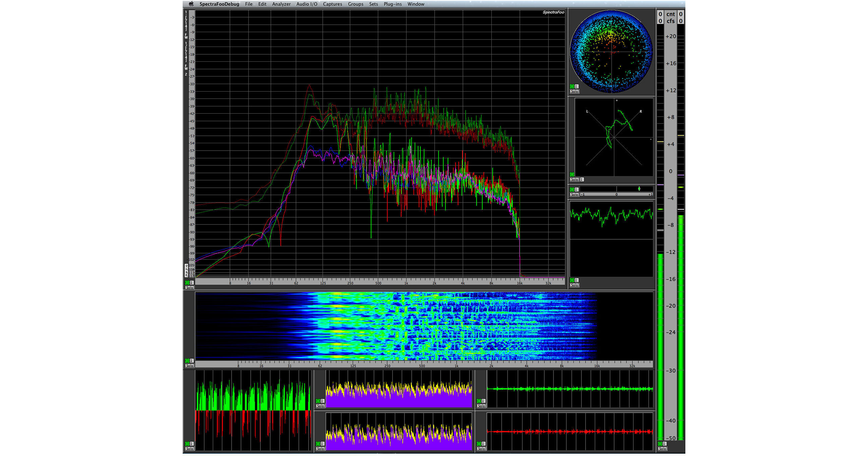
Task: Solo the spectrum analyzer instrument
Action: point(190,288)
